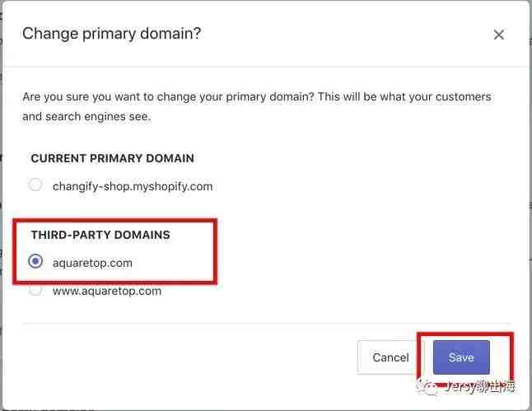Click the watermark logo icon at bottom
This screenshot has height=411, width=532.
[x=428, y=387]
